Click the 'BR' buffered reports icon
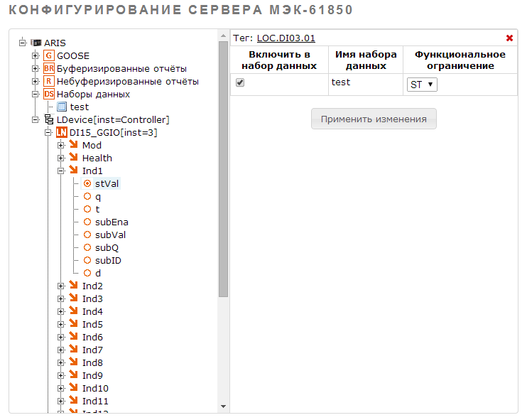This screenshot has width=527, height=420. coord(49,69)
